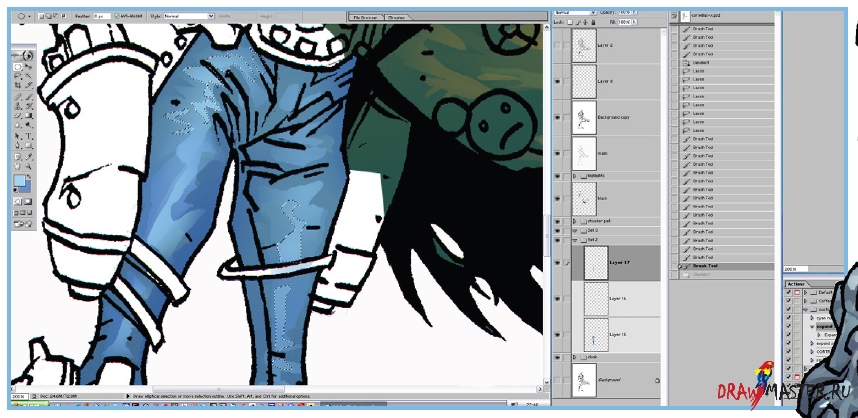Select the Healing Brush tool
This screenshot has width=858, height=418.
click(x=18, y=95)
